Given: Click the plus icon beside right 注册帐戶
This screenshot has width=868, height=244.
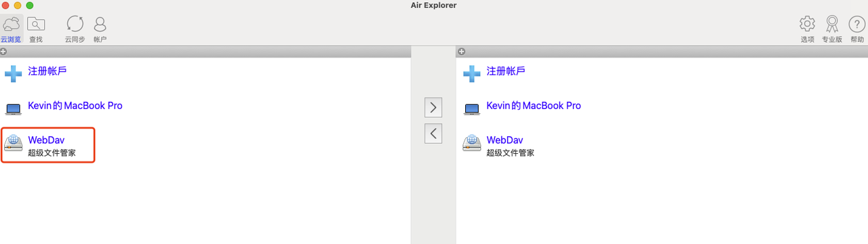Looking at the screenshot, I should [x=472, y=73].
